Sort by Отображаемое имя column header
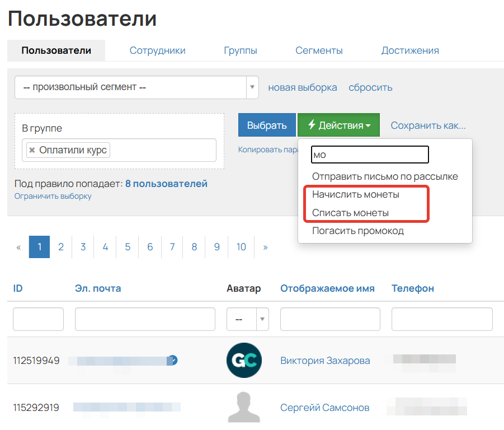This screenshot has width=504, height=430. coord(328,288)
